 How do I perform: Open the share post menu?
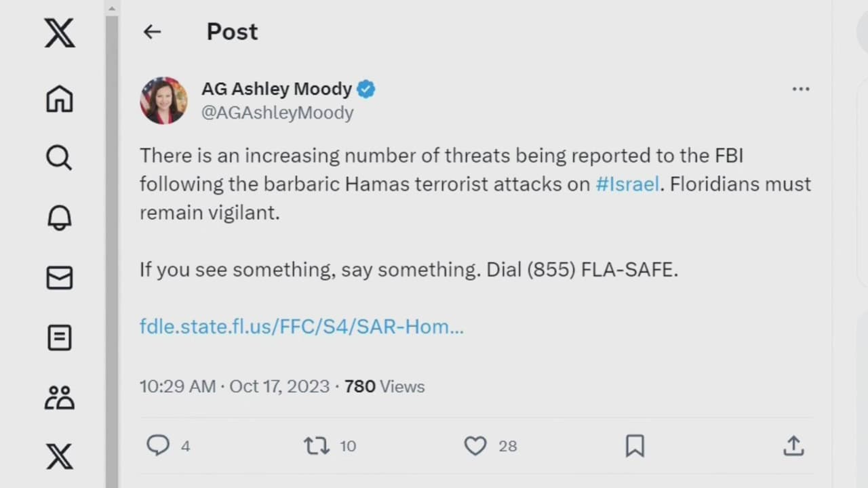[793, 446]
